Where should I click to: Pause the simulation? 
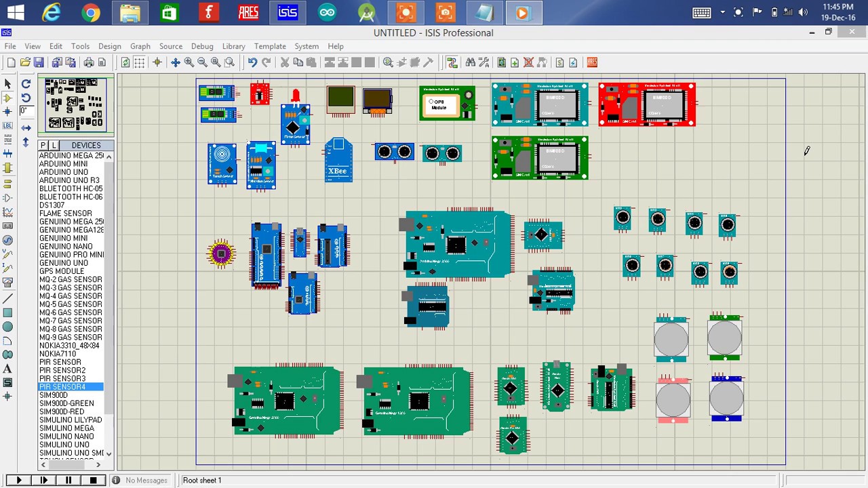68,480
